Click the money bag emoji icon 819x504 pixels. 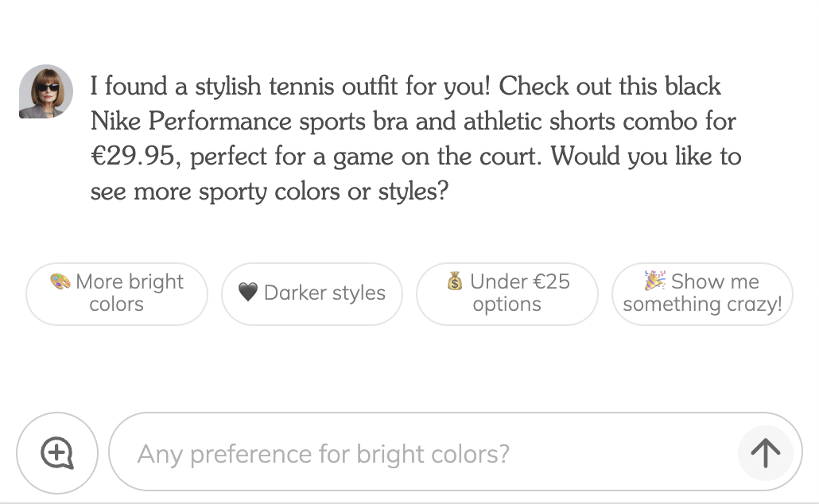pos(455,281)
